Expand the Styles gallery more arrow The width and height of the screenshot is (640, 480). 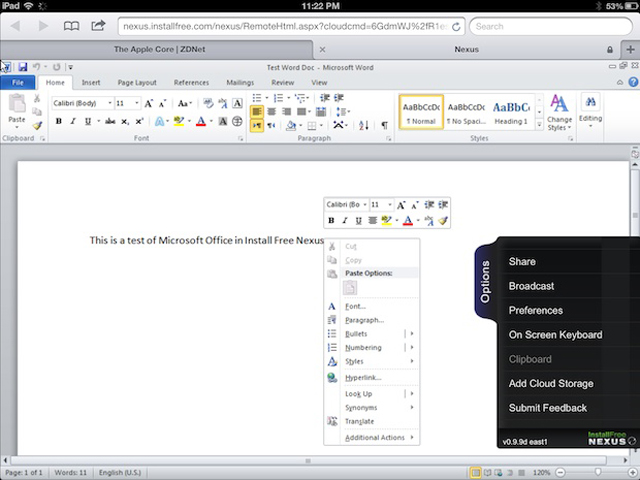click(539, 125)
